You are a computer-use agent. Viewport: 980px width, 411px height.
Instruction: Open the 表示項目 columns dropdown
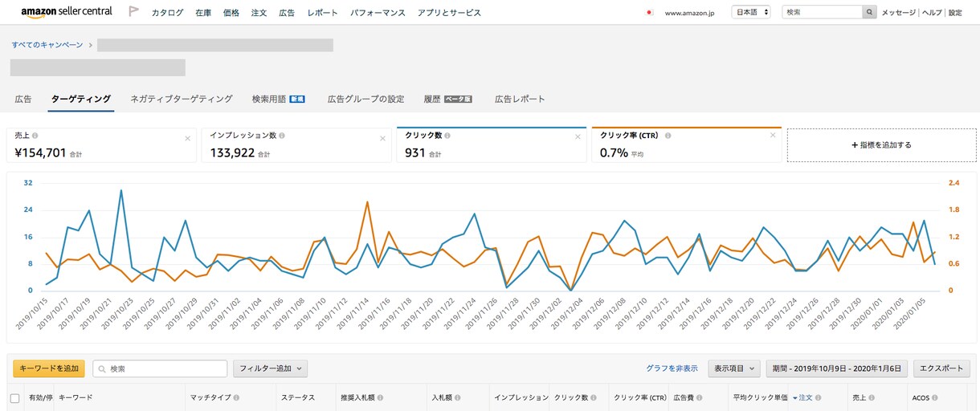click(x=734, y=368)
